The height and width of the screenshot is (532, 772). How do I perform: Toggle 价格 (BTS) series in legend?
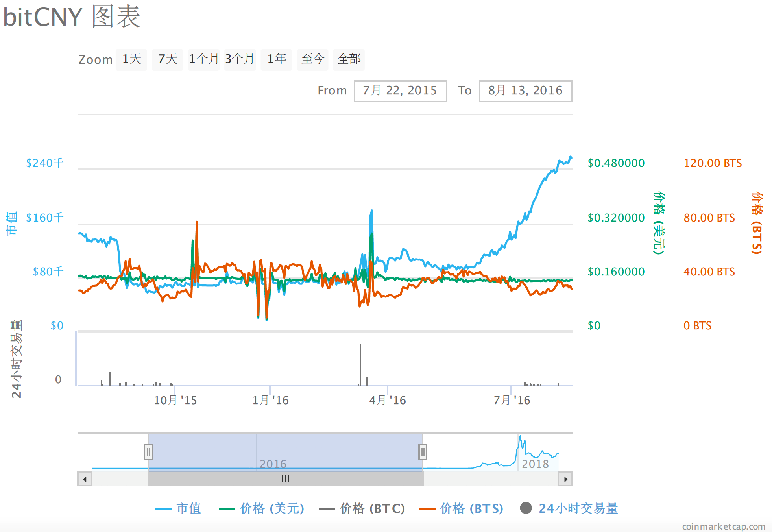(471, 508)
